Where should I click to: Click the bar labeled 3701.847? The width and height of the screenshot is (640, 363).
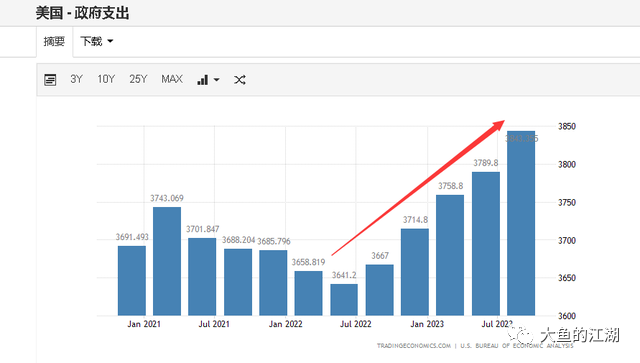click(202, 277)
